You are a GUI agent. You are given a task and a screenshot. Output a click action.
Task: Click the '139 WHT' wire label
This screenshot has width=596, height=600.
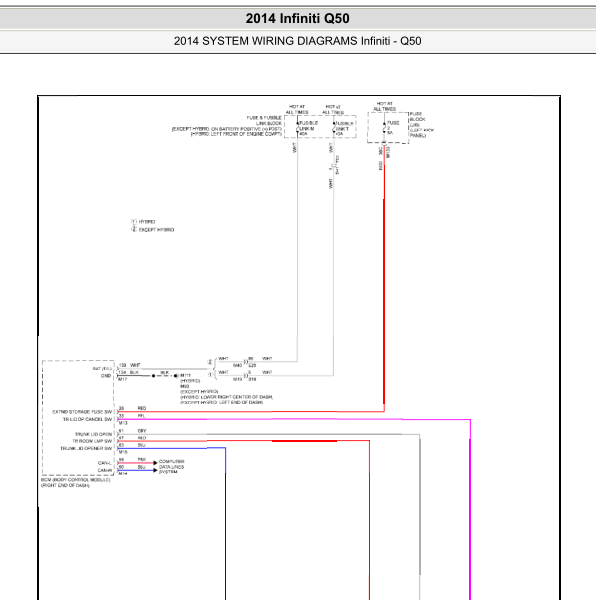point(130,365)
